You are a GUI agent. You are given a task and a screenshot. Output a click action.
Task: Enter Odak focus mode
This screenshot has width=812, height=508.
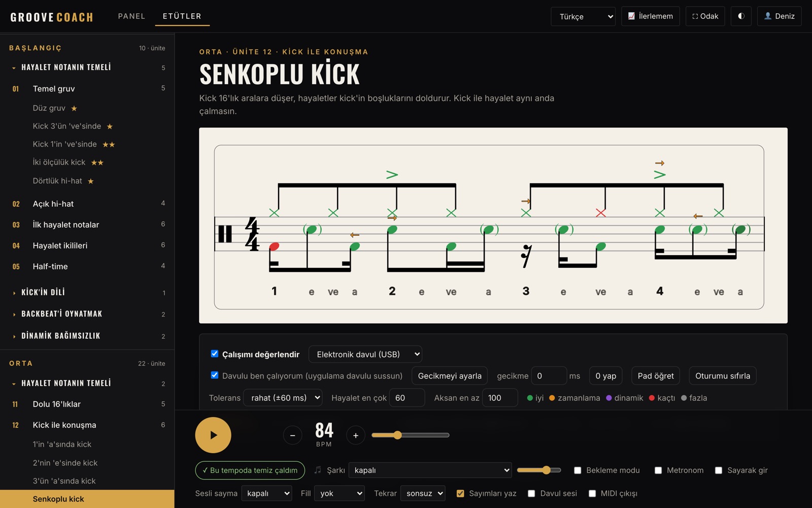(x=705, y=16)
